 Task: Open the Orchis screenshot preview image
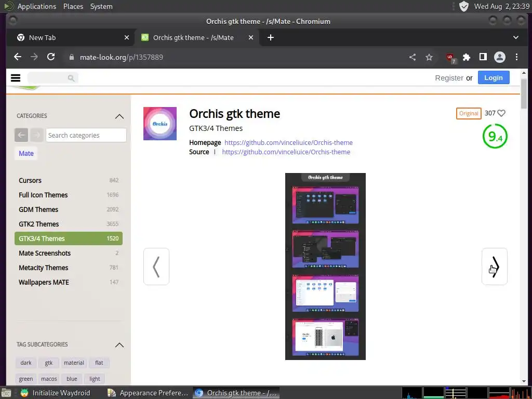[325, 267]
